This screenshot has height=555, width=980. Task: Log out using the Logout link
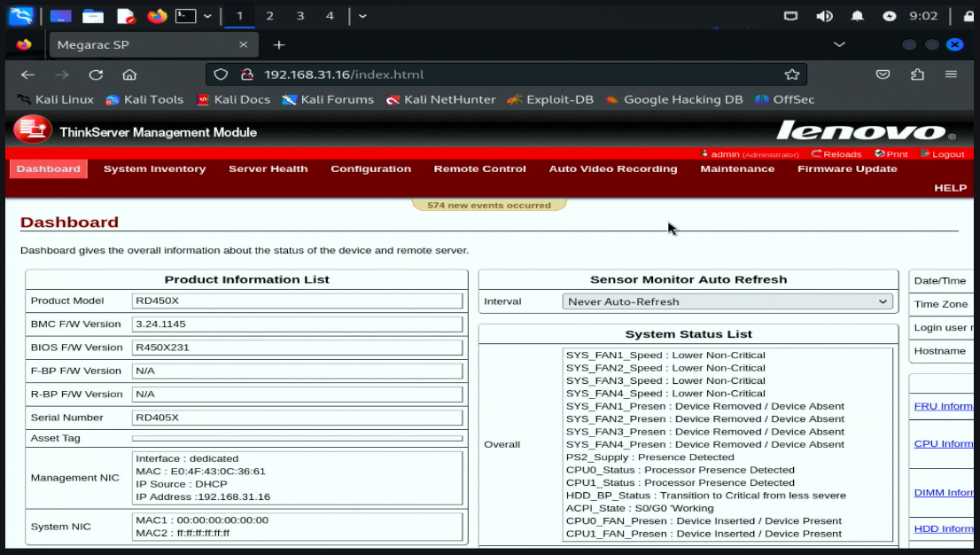[943, 154]
